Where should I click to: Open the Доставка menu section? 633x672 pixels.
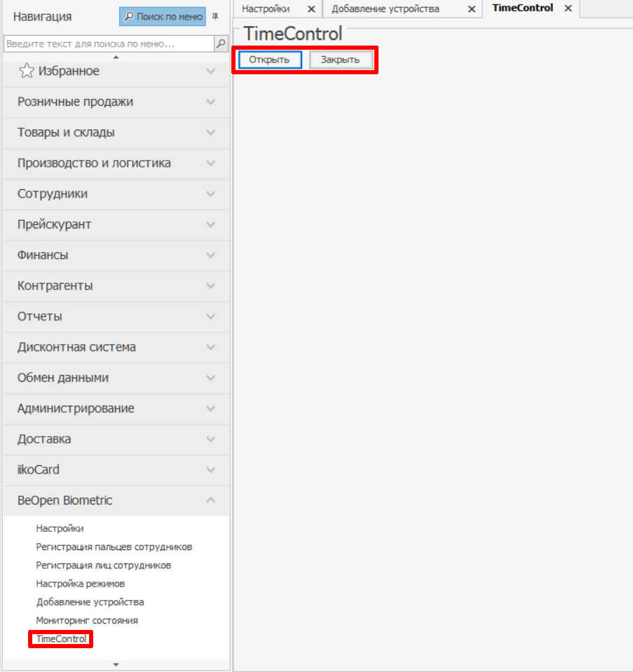[116, 439]
